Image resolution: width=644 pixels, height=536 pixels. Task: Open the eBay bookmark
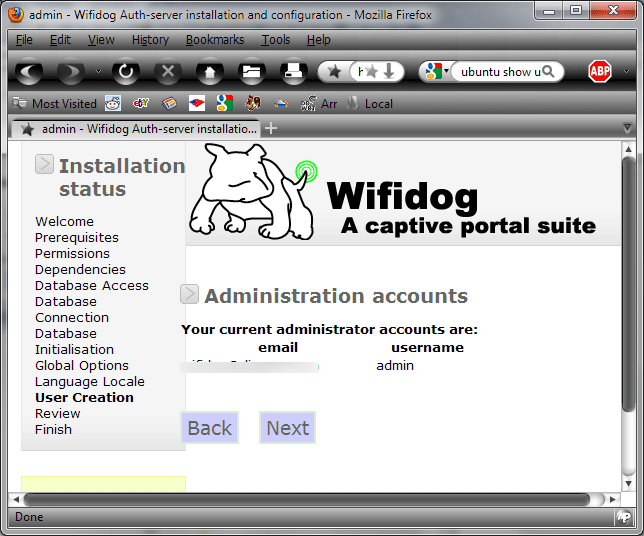pyautogui.click(x=141, y=103)
